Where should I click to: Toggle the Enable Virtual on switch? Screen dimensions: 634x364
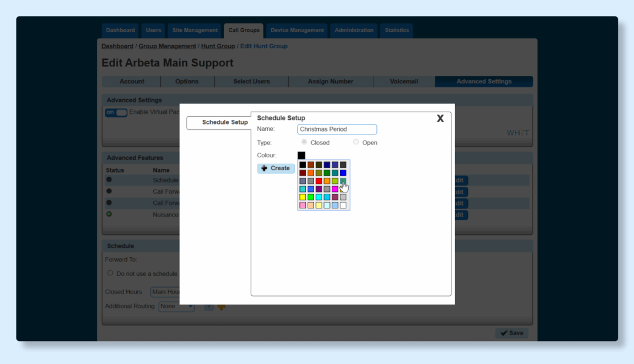(116, 113)
